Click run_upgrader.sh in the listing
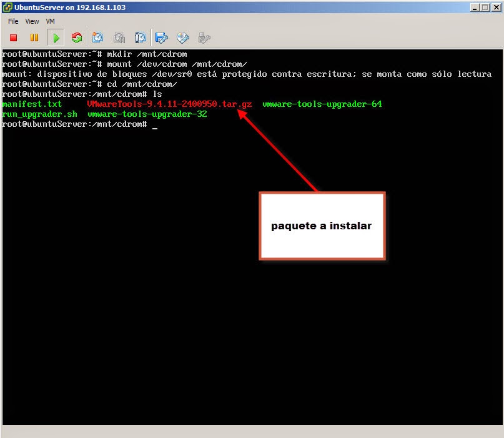504x438 pixels. [39, 114]
